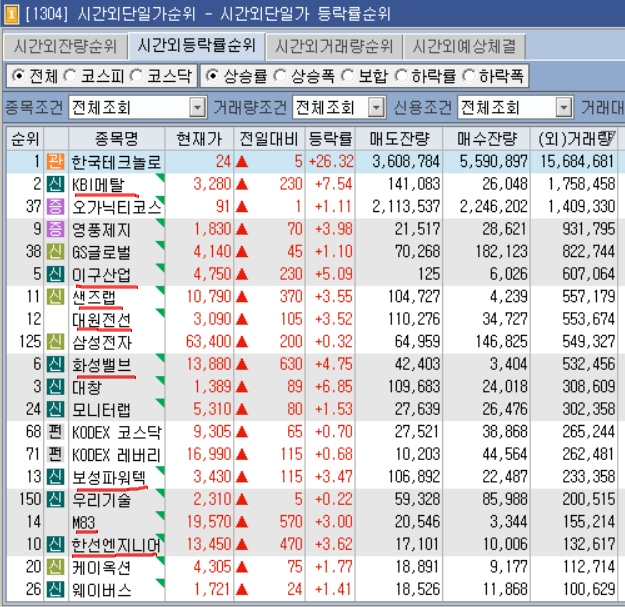Click the 신 badge beside GS글로벌

click(55, 251)
